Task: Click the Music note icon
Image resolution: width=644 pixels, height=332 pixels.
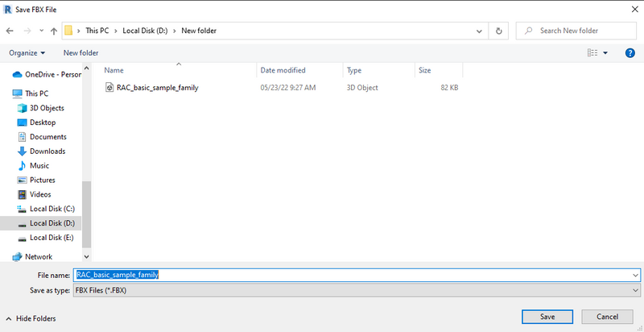Action: [x=23, y=165]
